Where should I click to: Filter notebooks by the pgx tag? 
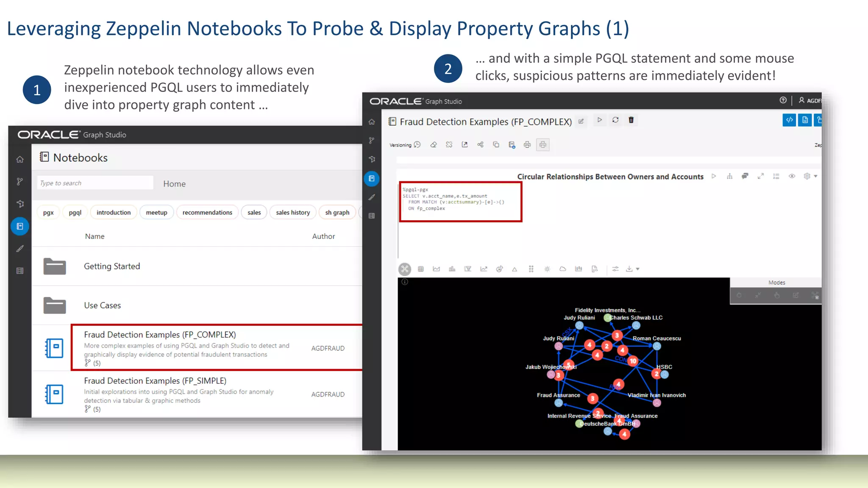point(48,212)
